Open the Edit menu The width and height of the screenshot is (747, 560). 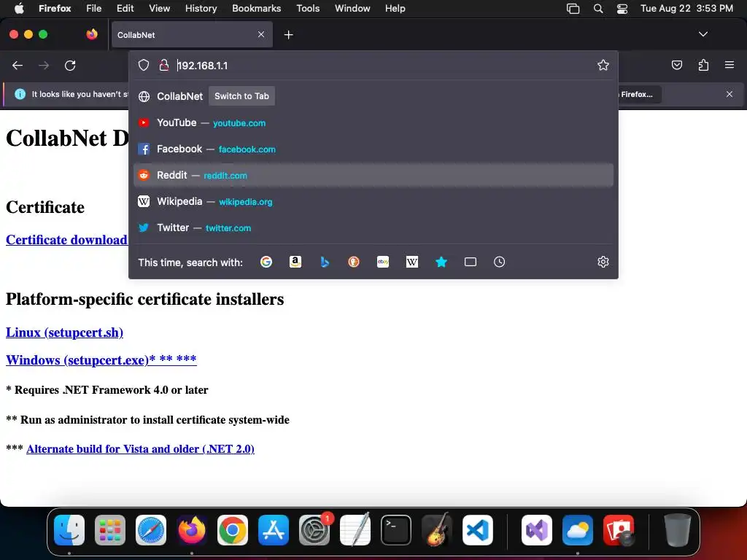[x=125, y=9]
